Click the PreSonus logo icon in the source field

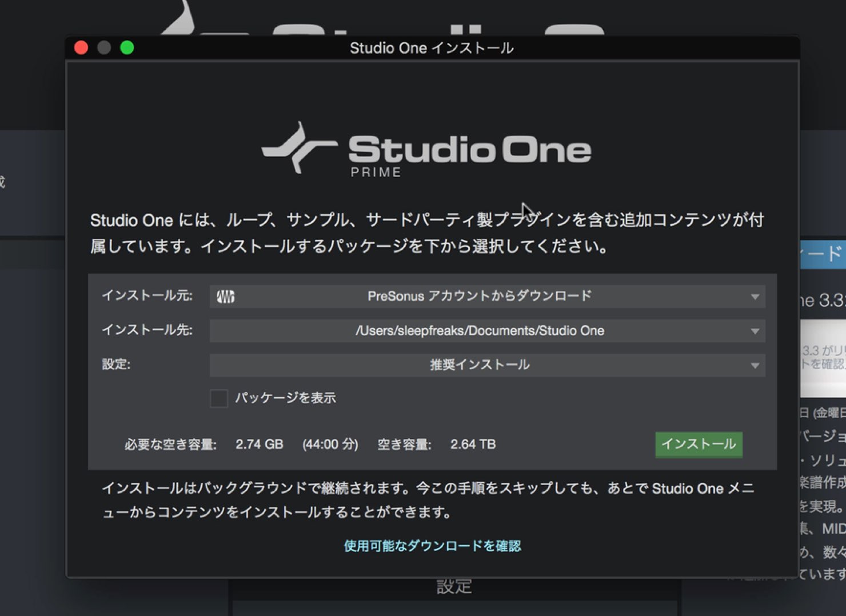coord(225,297)
